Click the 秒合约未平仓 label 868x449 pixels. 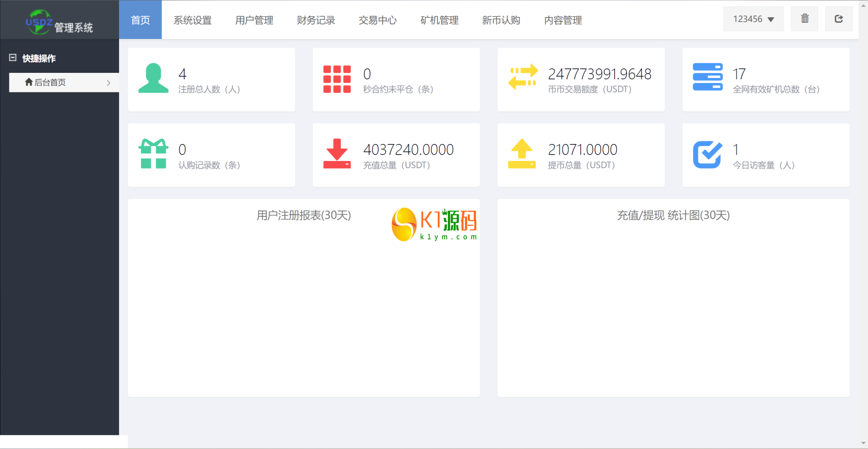coord(398,89)
